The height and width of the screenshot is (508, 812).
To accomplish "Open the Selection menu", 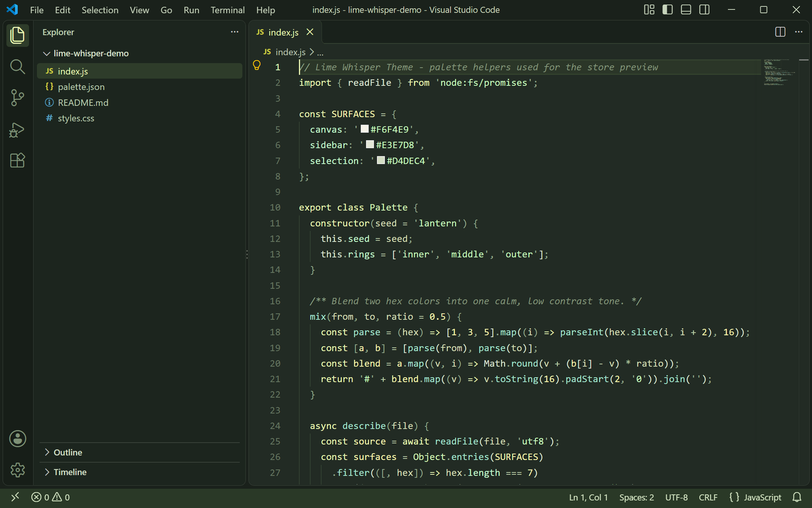I will (x=100, y=10).
